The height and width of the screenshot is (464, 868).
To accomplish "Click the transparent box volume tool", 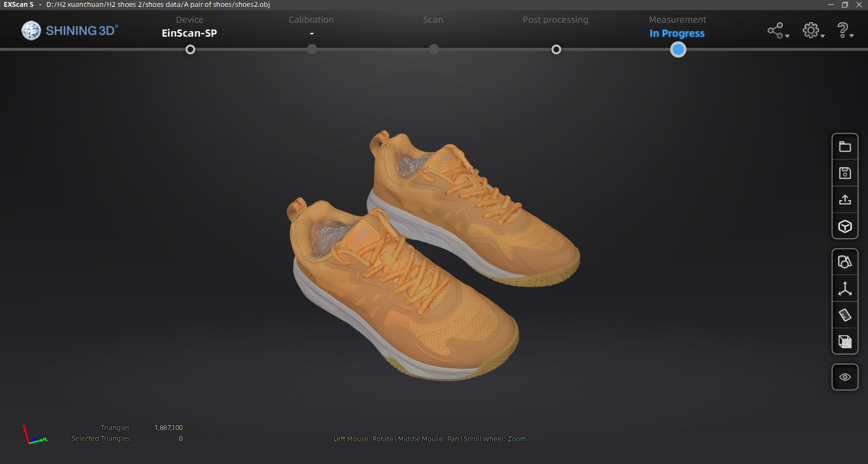I will click(x=845, y=342).
